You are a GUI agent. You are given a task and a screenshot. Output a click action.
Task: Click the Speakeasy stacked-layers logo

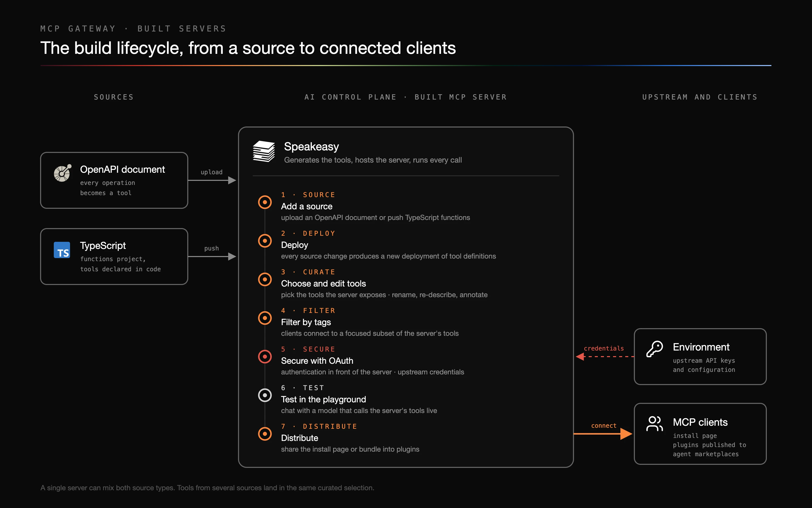264,151
